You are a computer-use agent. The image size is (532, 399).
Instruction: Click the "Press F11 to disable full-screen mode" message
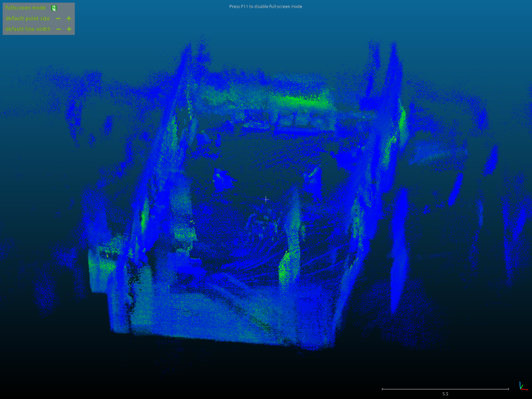coord(265,6)
